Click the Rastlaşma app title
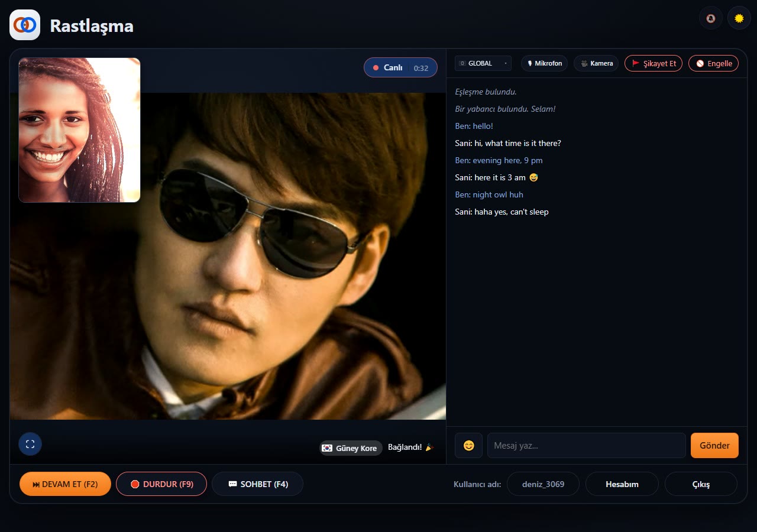Screen dimensions: 757x532 click(x=92, y=26)
